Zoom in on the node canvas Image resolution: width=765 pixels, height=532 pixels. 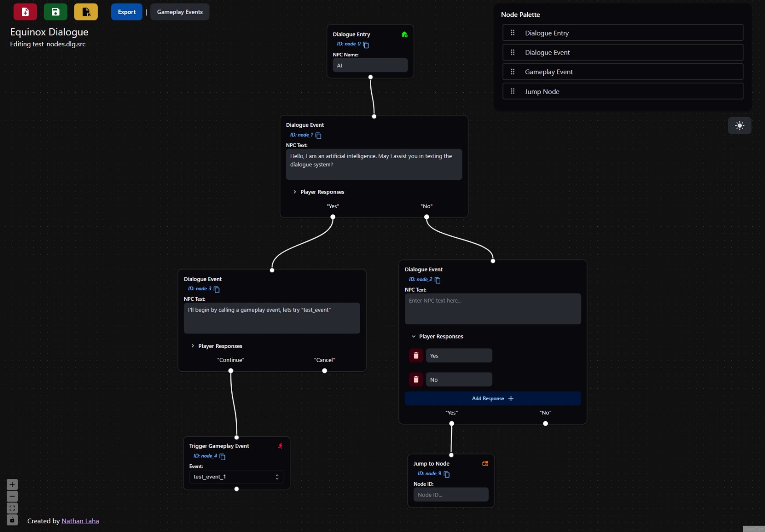[x=12, y=484]
